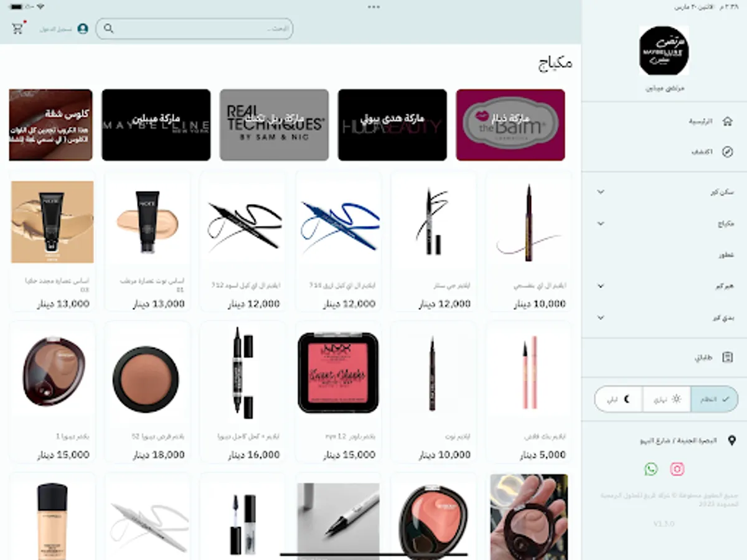Open brown-purple eyeliner pen product image
Viewport: 747px width, 560px height.
(x=529, y=222)
